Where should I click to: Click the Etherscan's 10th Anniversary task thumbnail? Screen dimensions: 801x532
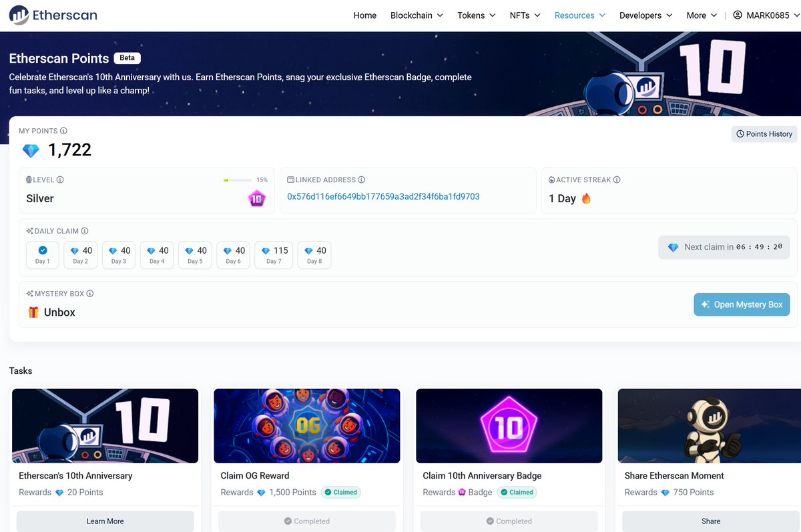pos(105,426)
